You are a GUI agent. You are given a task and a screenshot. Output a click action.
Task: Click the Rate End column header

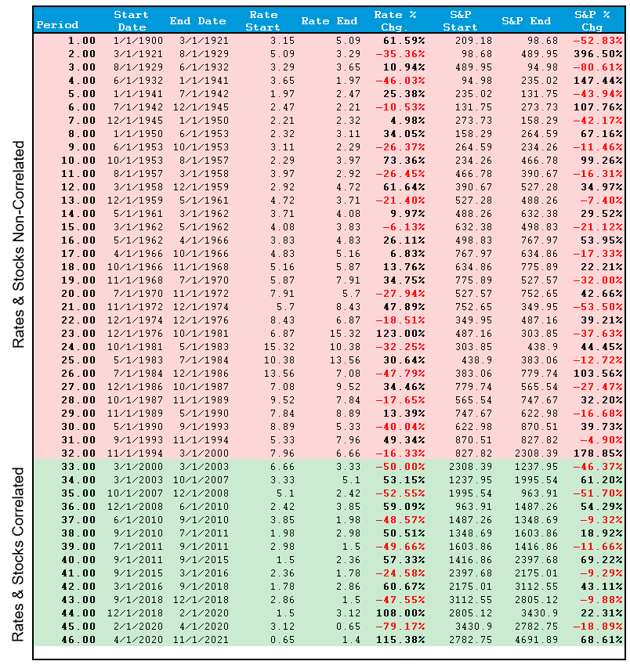pos(329,21)
